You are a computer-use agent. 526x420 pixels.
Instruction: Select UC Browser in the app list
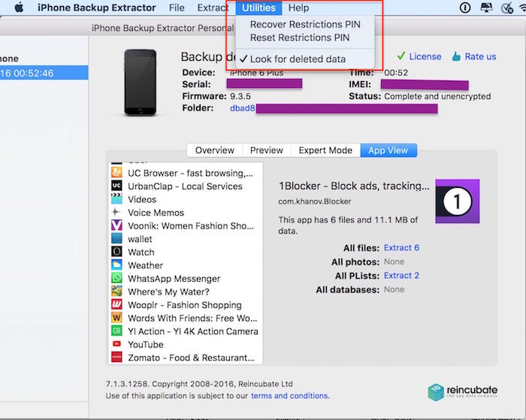186,173
